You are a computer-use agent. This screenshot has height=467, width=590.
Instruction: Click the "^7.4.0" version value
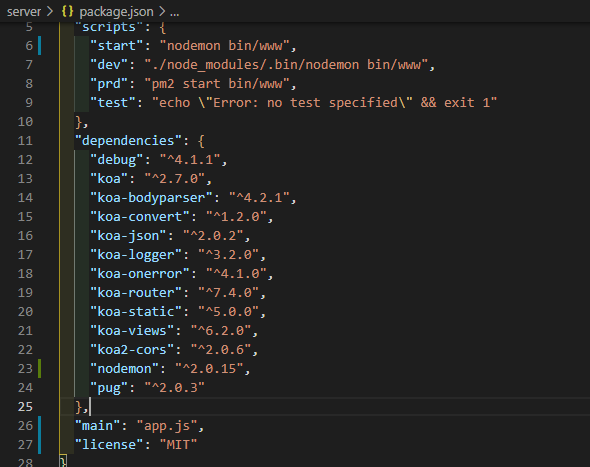[228, 293]
